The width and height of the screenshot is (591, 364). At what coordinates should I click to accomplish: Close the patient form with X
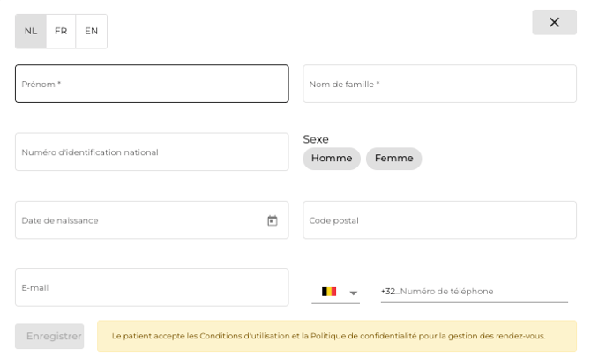pyautogui.click(x=554, y=23)
